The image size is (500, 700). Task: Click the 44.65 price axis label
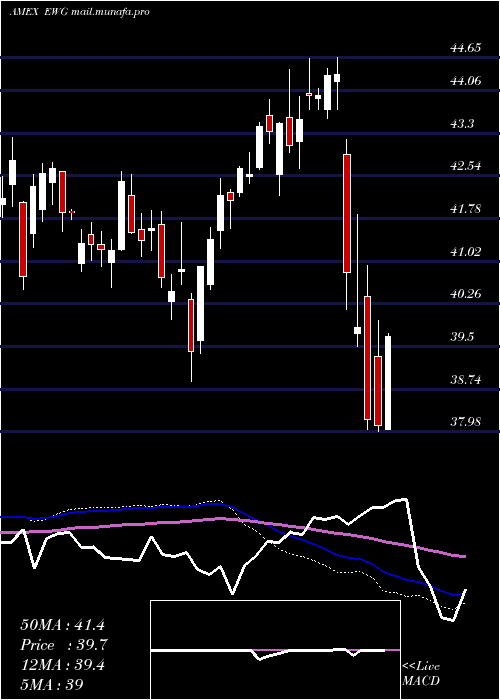pos(466,47)
